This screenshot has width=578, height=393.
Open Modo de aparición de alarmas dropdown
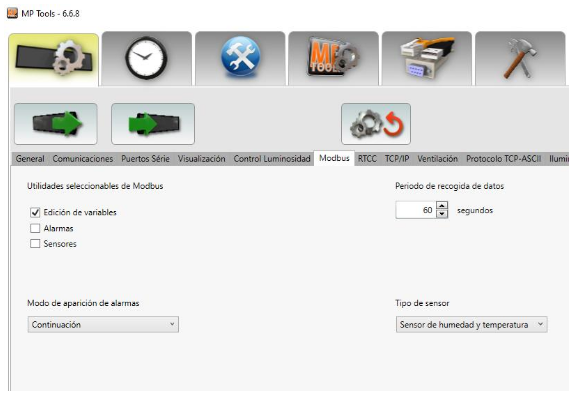point(103,324)
